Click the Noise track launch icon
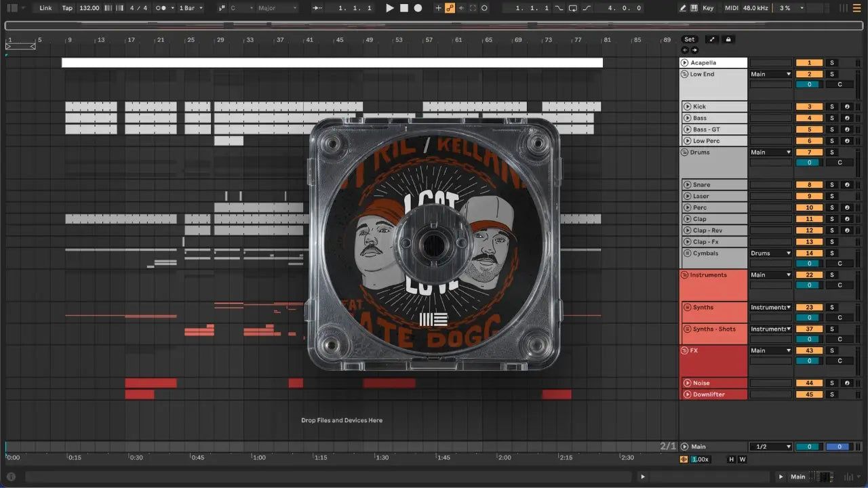 pyautogui.click(x=687, y=383)
